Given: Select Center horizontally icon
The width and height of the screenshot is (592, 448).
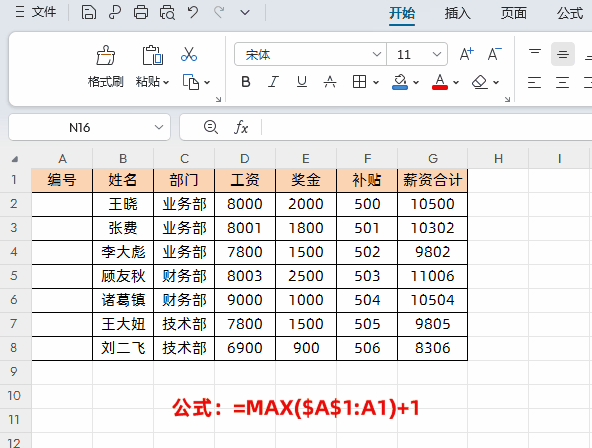Looking at the screenshot, I should click(x=562, y=82).
